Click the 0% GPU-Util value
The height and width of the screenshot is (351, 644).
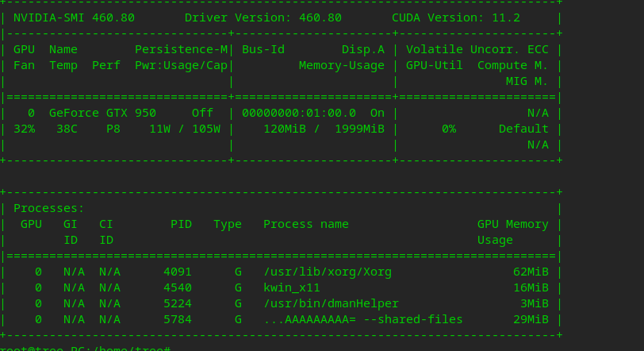point(449,129)
